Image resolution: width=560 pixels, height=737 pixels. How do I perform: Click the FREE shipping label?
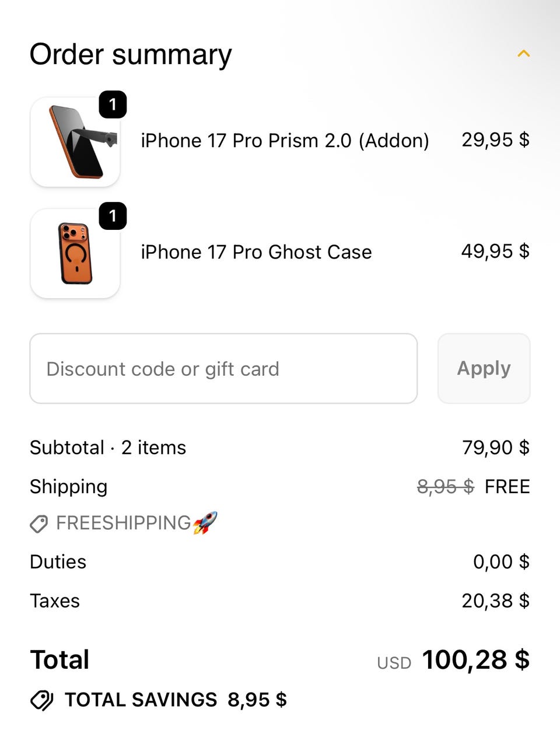coord(507,487)
